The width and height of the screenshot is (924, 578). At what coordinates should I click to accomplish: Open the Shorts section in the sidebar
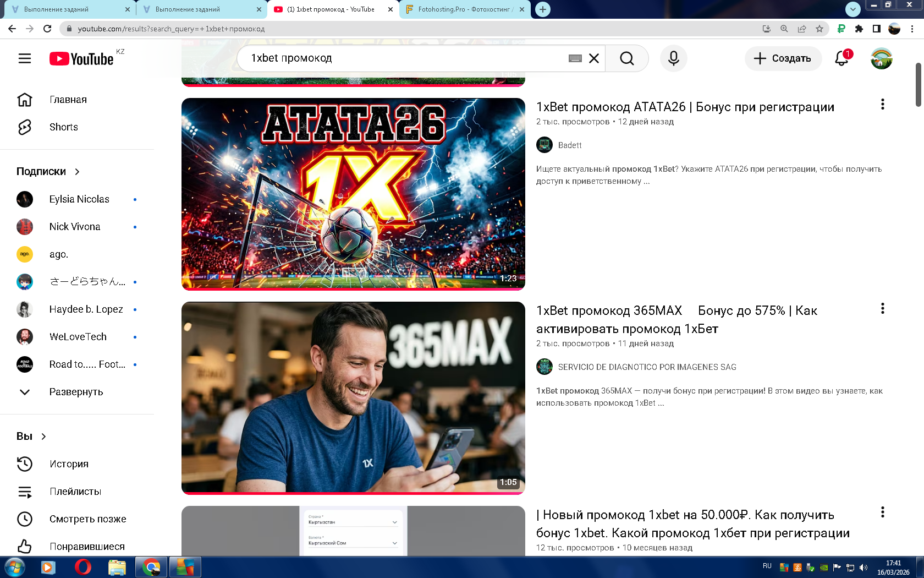click(x=63, y=127)
